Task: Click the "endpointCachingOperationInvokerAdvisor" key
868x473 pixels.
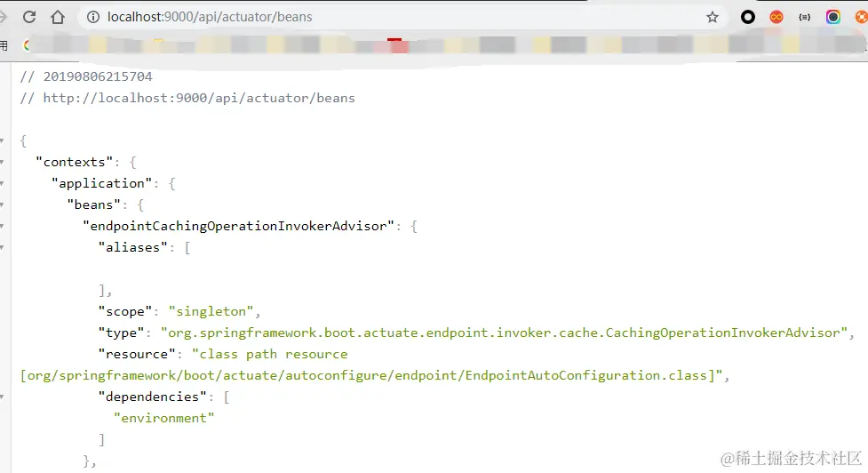Action: [238, 226]
